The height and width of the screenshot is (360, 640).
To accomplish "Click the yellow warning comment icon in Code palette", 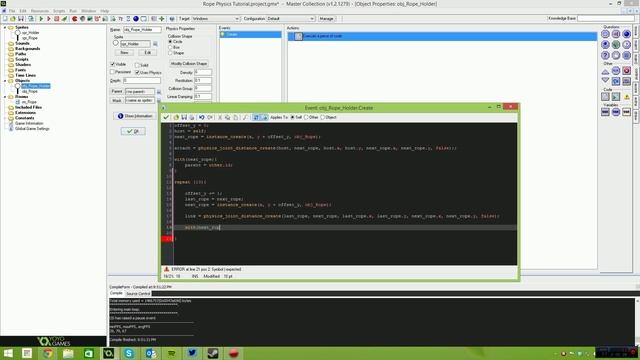I will [x=626, y=97].
